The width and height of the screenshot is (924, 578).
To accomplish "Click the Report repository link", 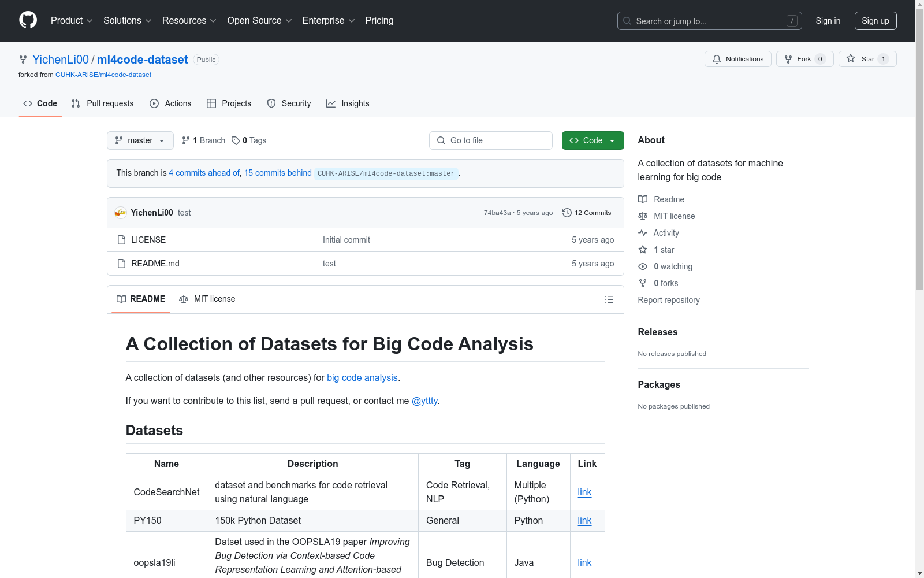I will [669, 300].
